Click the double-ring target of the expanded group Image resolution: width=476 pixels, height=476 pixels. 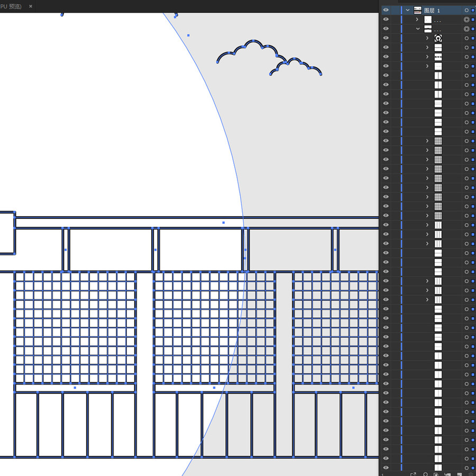(466, 29)
